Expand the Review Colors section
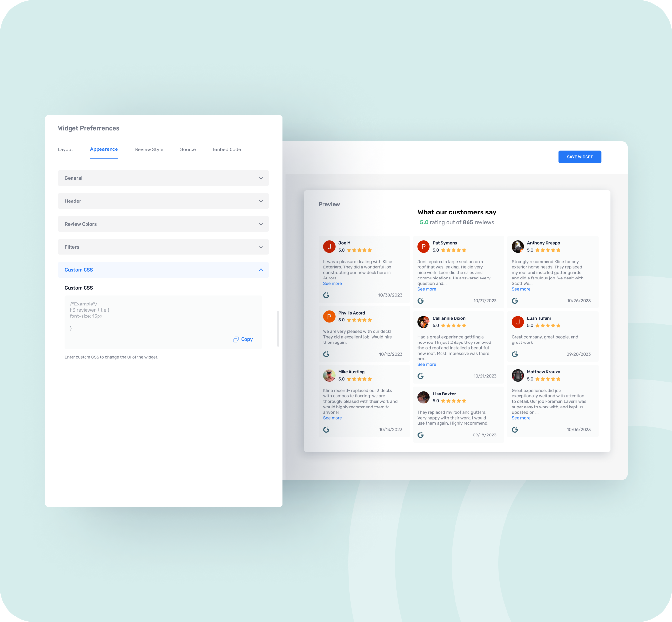The width and height of the screenshot is (672, 622). (163, 224)
